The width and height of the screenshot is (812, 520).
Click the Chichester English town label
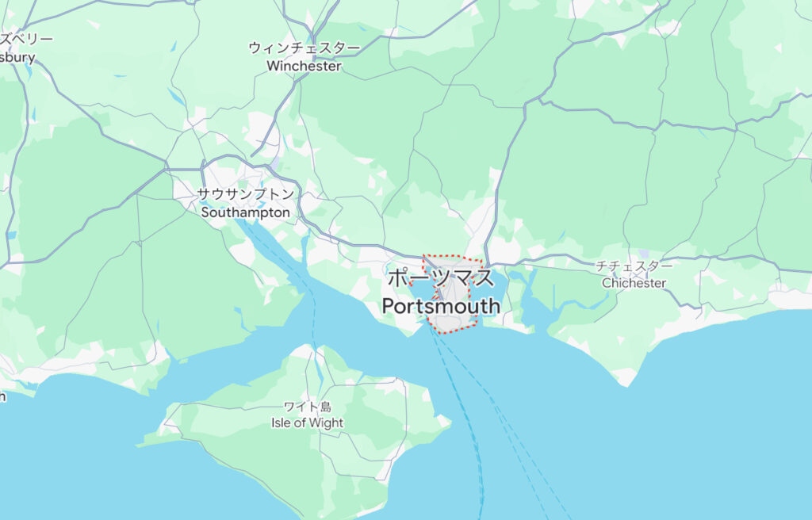tap(634, 283)
